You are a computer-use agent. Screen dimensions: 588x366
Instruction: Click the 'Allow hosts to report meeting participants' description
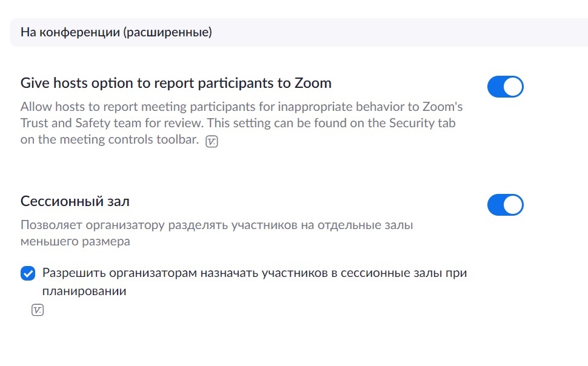(241, 107)
